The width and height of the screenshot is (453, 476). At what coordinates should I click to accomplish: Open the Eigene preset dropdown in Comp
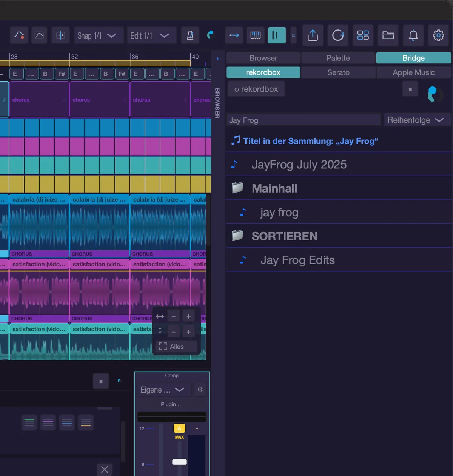164,390
